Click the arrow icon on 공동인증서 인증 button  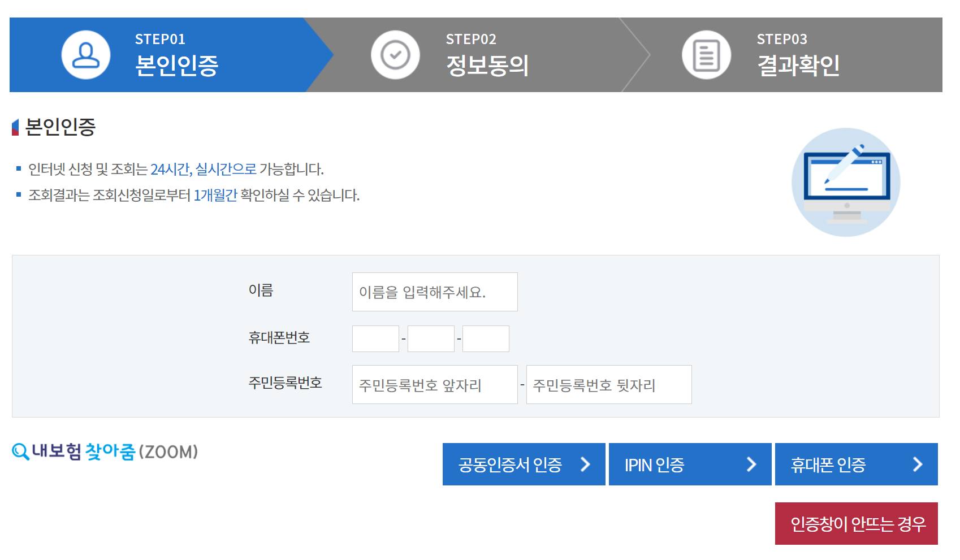pyautogui.click(x=587, y=464)
